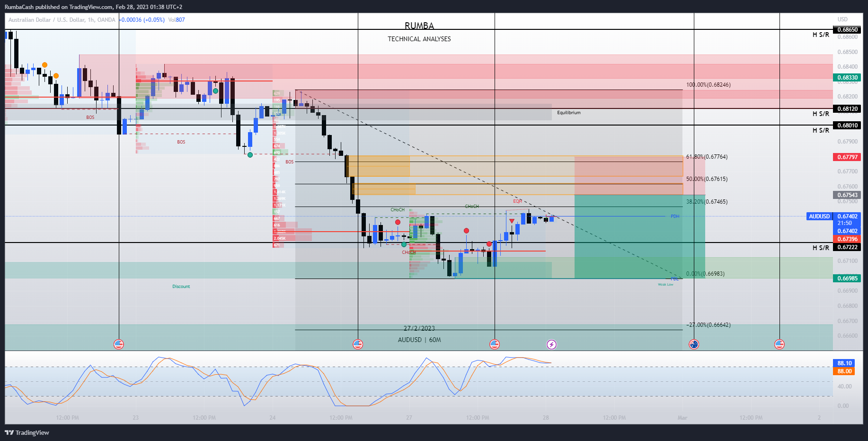Click the H S/R label beside 0.67222
Image resolution: width=868 pixels, height=441 pixels.
(821, 248)
